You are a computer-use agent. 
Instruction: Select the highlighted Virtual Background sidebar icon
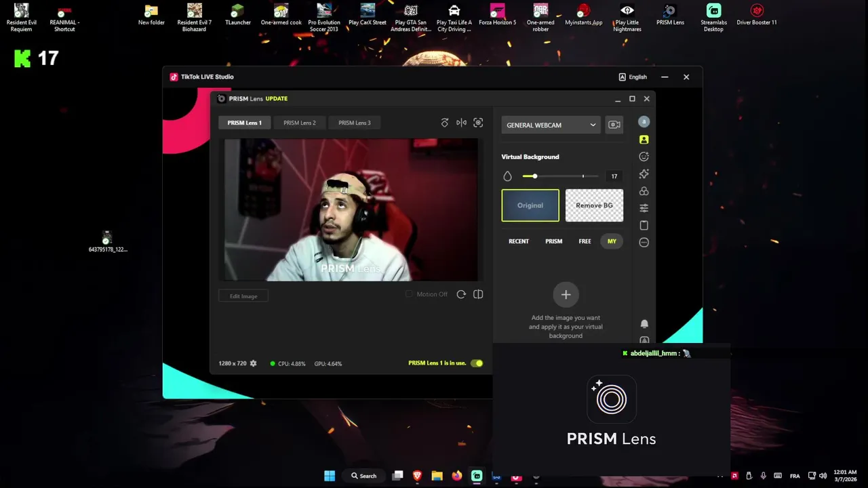[644, 140]
